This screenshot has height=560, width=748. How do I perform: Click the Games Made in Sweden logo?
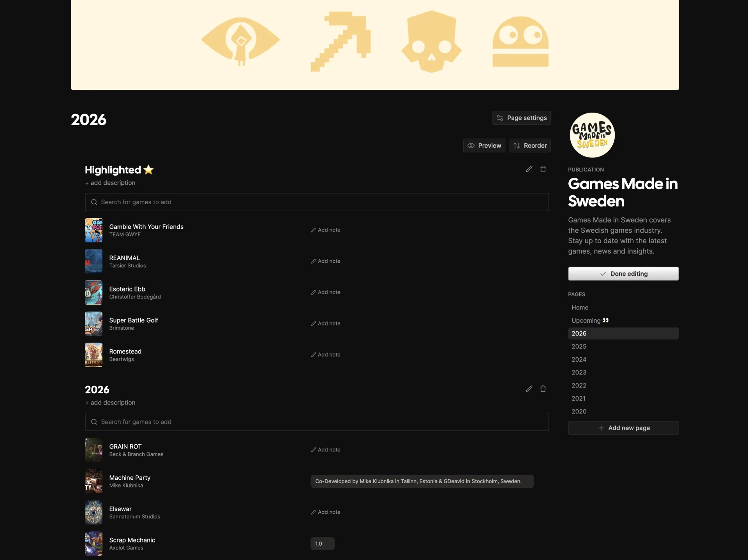pyautogui.click(x=592, y=135)
